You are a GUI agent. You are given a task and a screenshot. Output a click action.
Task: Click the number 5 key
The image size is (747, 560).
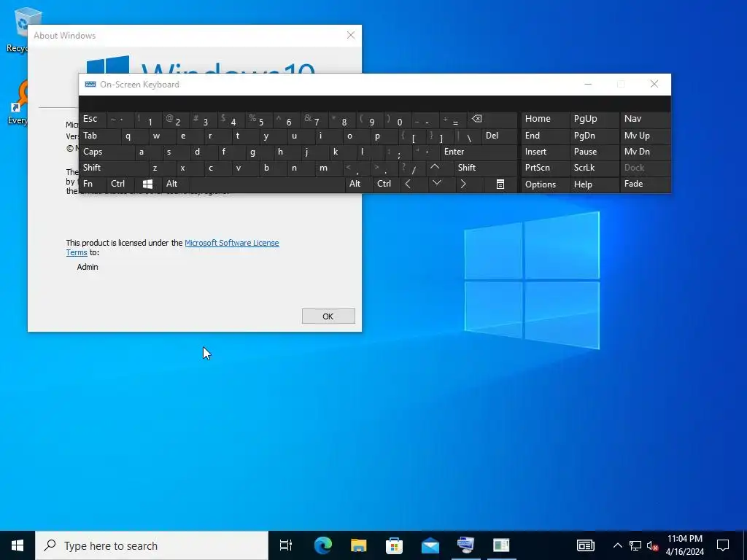[259, 120]
